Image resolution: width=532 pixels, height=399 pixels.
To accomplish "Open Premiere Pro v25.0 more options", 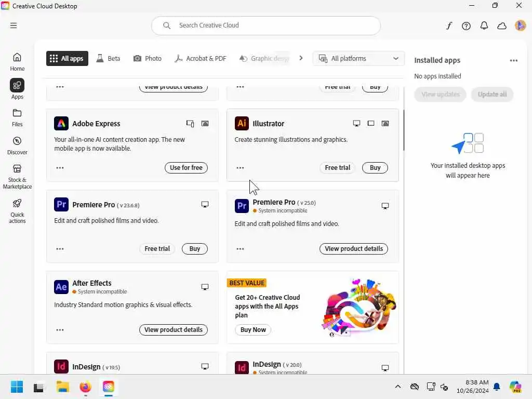I will pos(240,249).
